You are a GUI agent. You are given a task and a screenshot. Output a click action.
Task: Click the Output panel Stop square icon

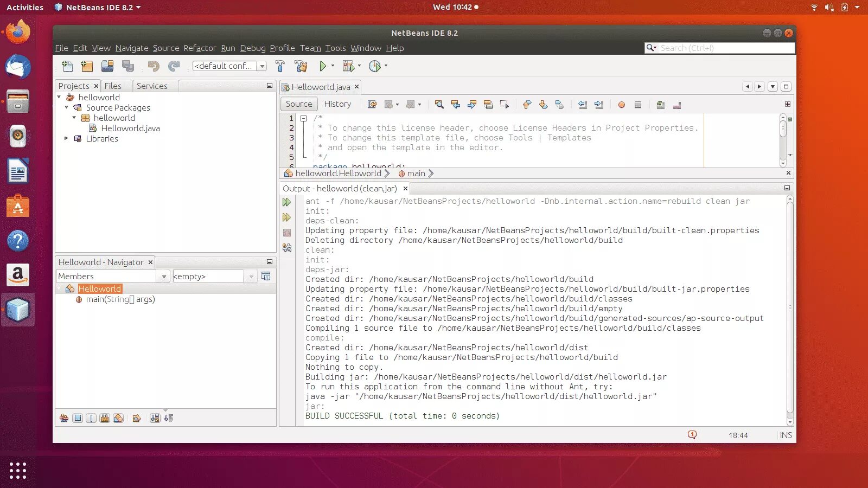(287, 233)
